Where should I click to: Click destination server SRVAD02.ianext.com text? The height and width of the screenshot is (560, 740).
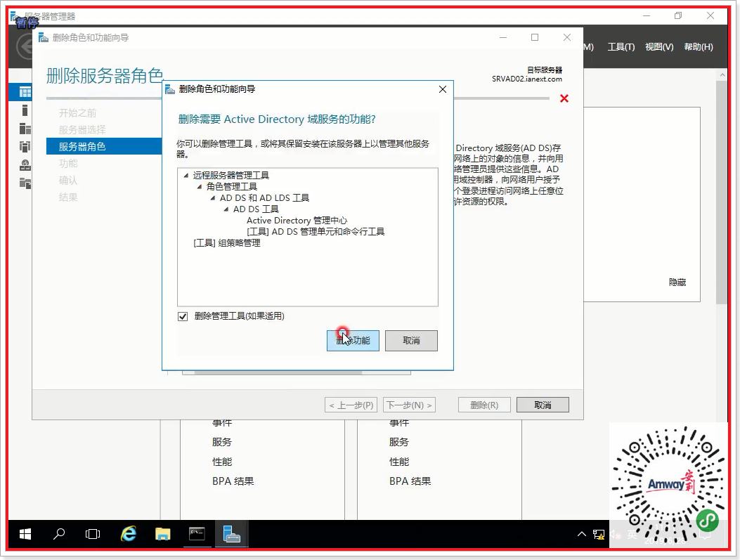point(526,79)
